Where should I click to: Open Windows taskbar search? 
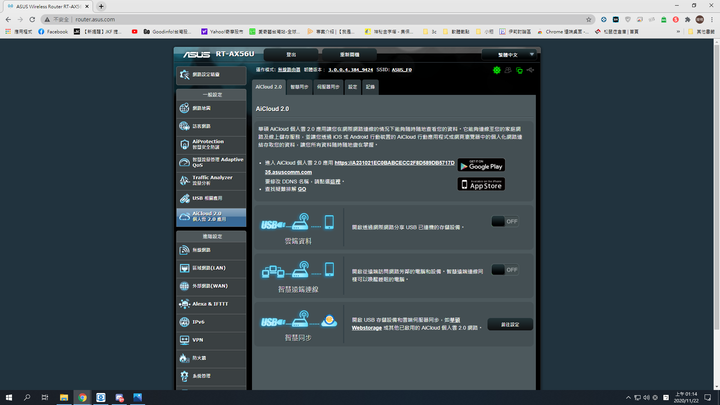(27, 398)
